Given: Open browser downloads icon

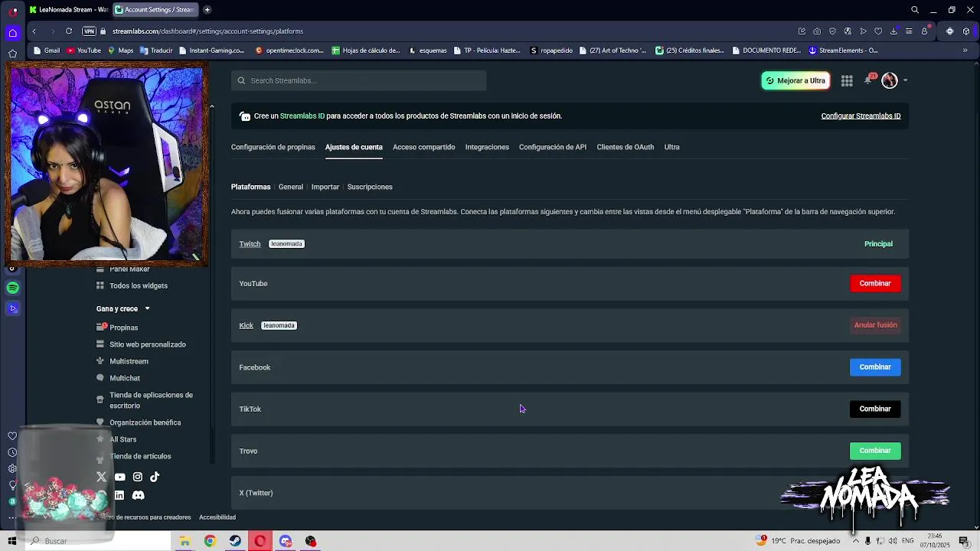Looking at the screenshot, I should [893, 31].
